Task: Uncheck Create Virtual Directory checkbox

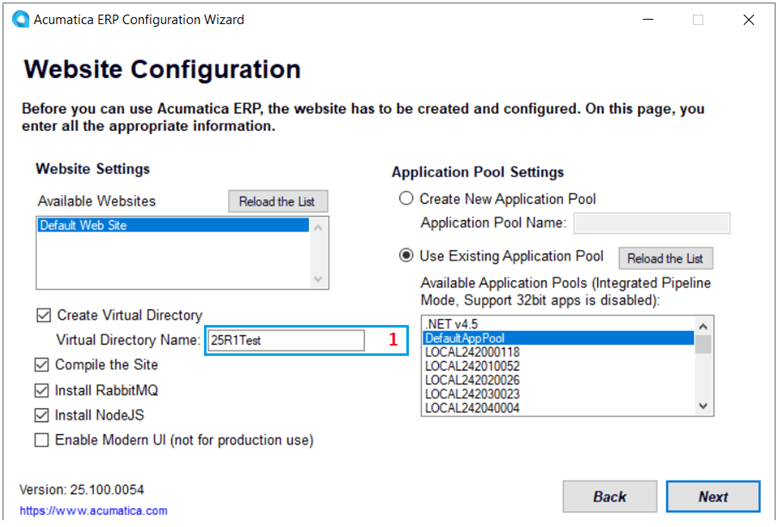Action: pyautogui.click(x=44, y=315)
